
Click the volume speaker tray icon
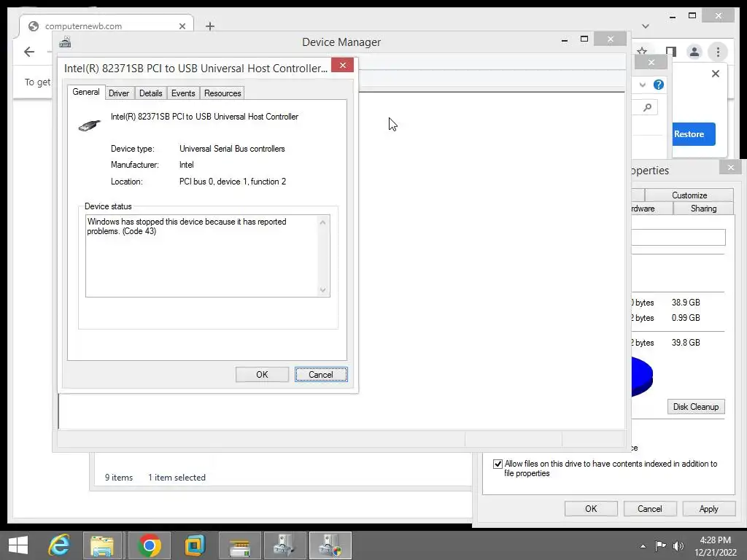coord(678,546)
